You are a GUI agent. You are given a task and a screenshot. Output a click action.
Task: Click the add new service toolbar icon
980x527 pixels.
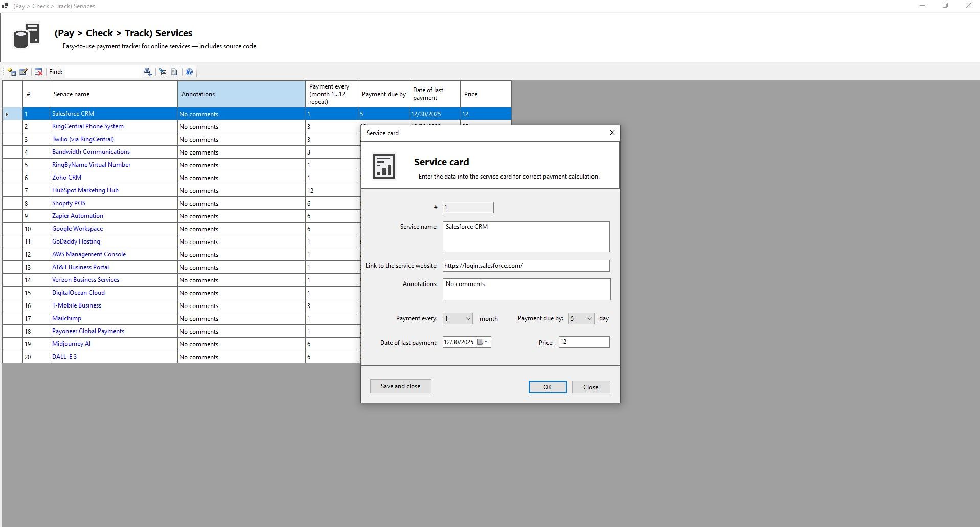tap(12, 72)
